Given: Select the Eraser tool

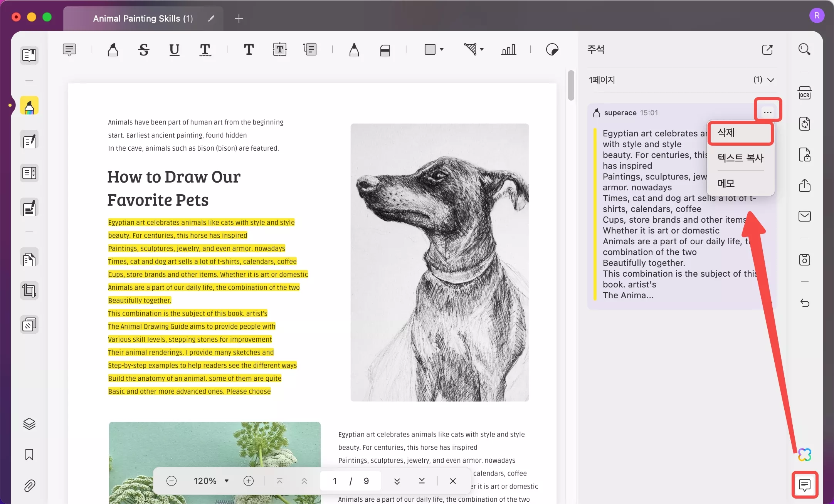Looking at the screenshot, I should [x=385, y=50].
